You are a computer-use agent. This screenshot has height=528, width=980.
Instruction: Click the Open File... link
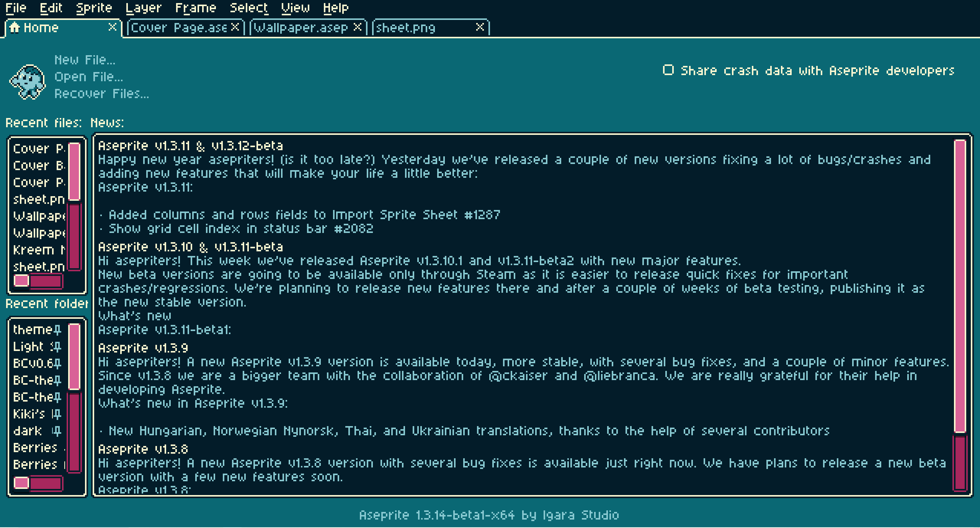[x=89, y=77]
